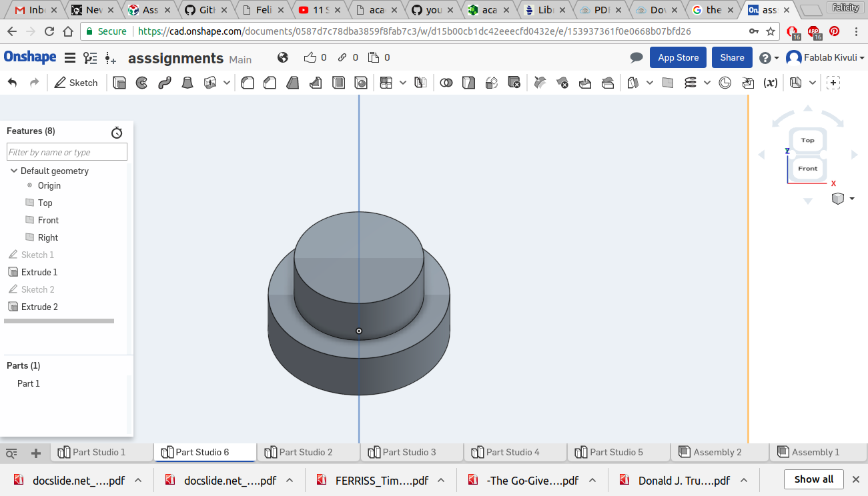
Task: Click the thumbs-up like counter
Action: point(315,58)
